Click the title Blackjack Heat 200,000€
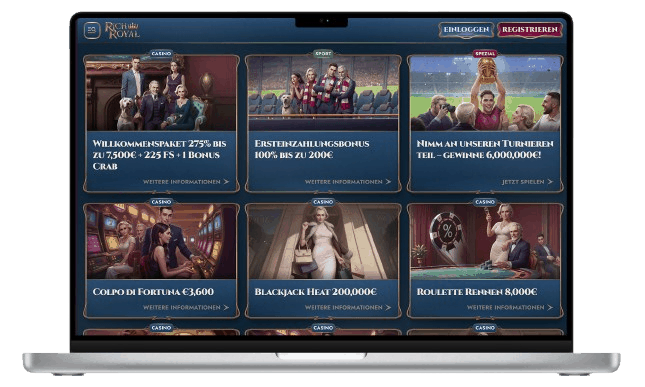 click(x=316, y=292)
